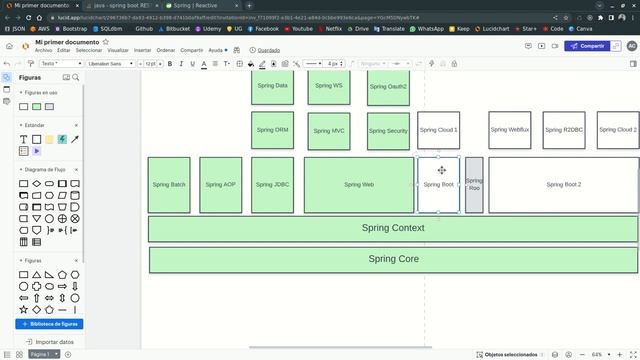Open the Editar menu
The width and height of the screenshot is (640, 360).
coord(64,50)
